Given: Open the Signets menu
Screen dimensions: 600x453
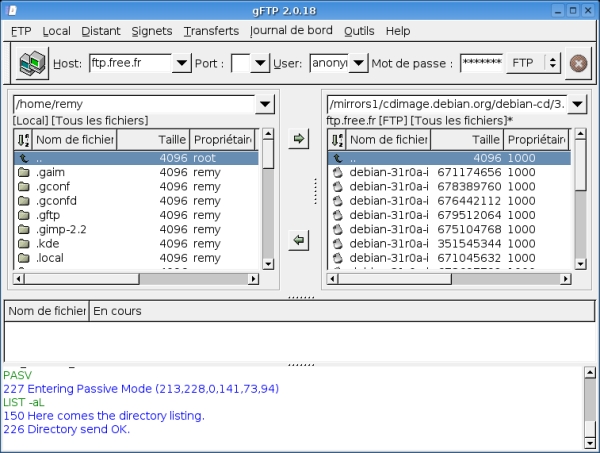Looking at the screenshot, I should (x=152, y=31).
